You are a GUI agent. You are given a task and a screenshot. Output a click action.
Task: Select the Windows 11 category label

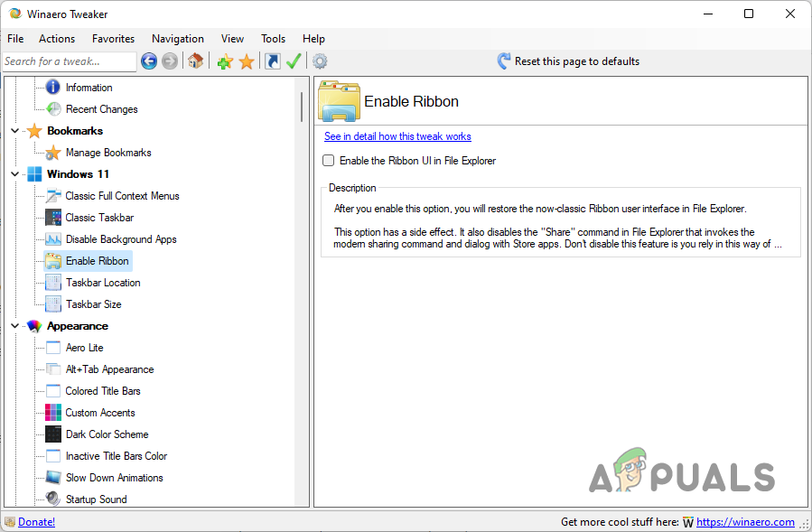(x=78, y=174)
